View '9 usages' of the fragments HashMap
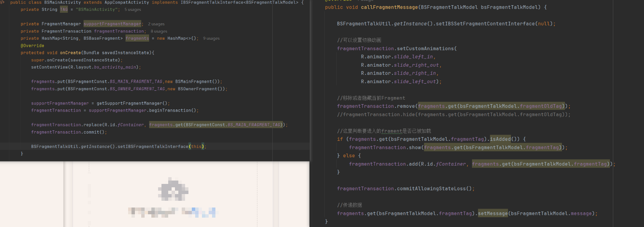This screenshot has height=227, width=644. point(211,39)
